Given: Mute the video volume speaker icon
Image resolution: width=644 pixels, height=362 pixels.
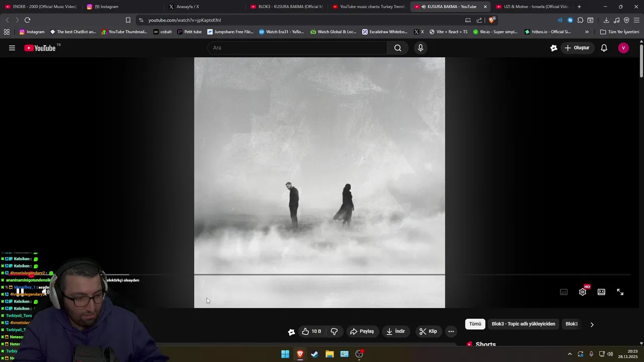Looking at the screenshot, I should point(45,291).
